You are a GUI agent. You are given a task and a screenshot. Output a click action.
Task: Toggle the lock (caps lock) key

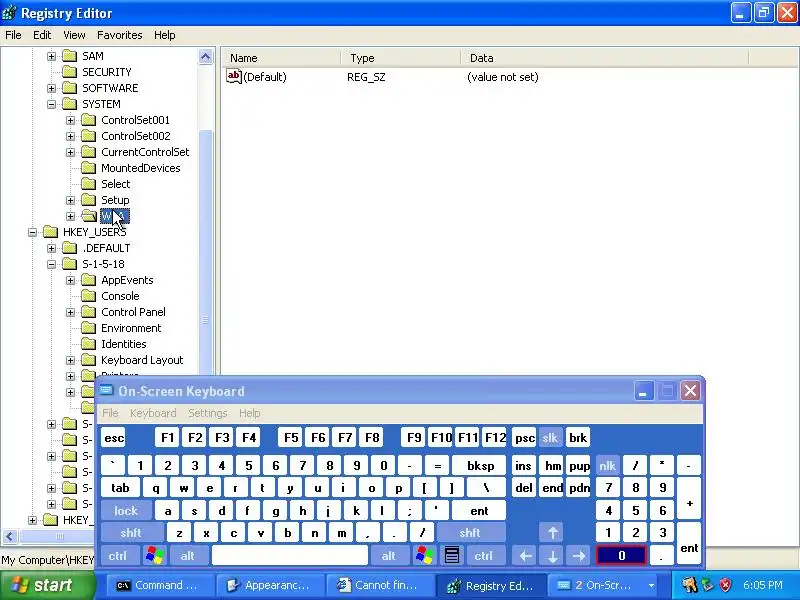[x=126, y=511]
